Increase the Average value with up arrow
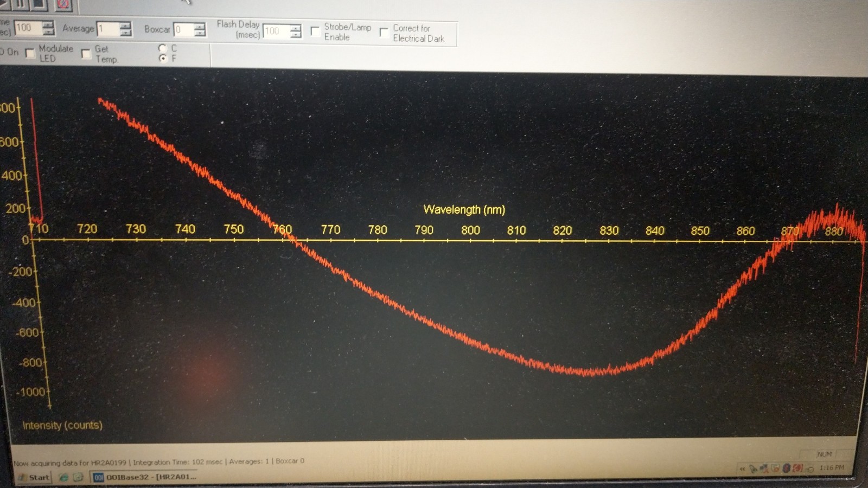 click(125, 25)
